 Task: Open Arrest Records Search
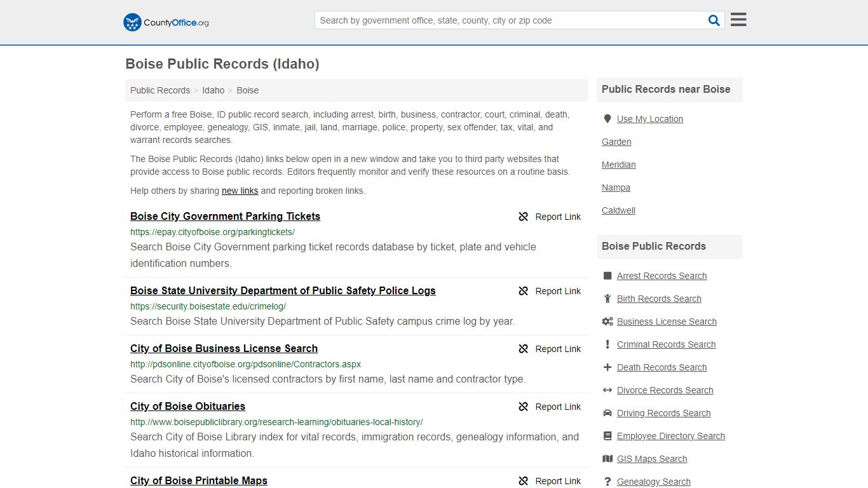(x=661, y=276)
